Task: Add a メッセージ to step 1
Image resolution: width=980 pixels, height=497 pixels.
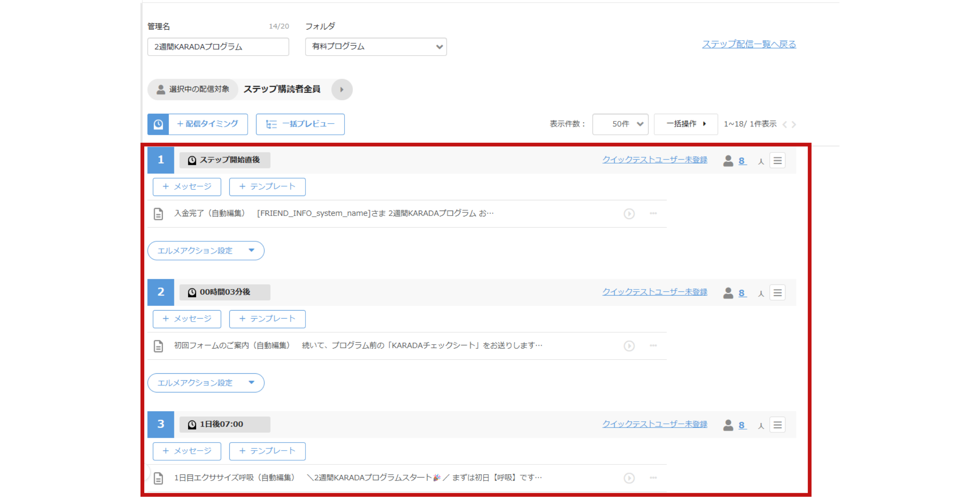Action: [x=187, y=187]
